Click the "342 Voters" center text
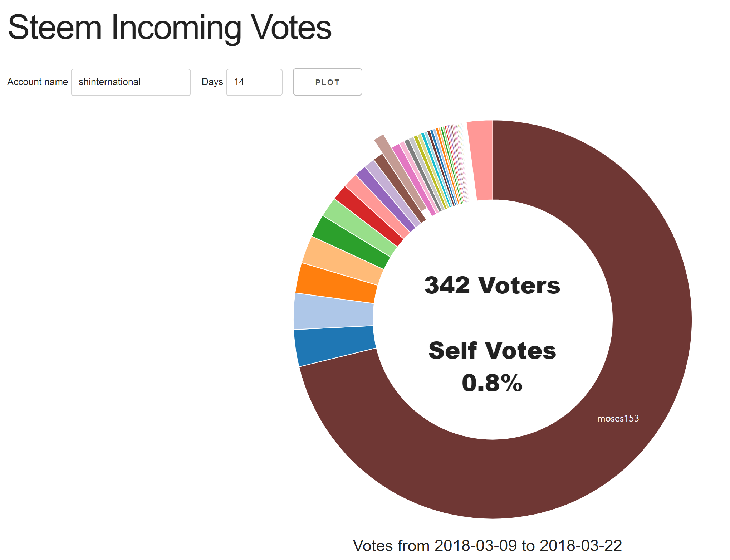The height and width of the screenshot is (560, 730). (492, 286)
